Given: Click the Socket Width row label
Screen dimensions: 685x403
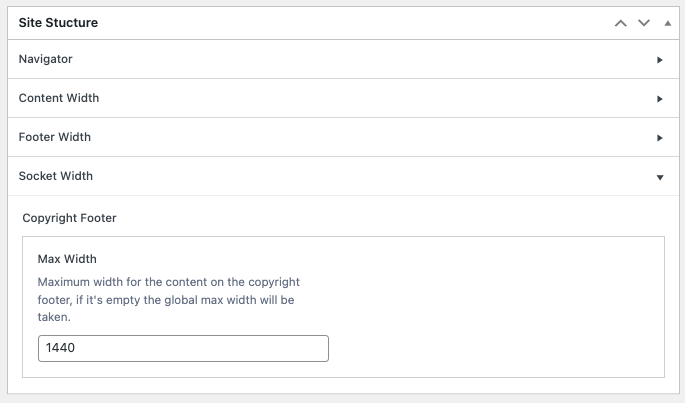Looking at the screenshot, I should click(56, 176).
